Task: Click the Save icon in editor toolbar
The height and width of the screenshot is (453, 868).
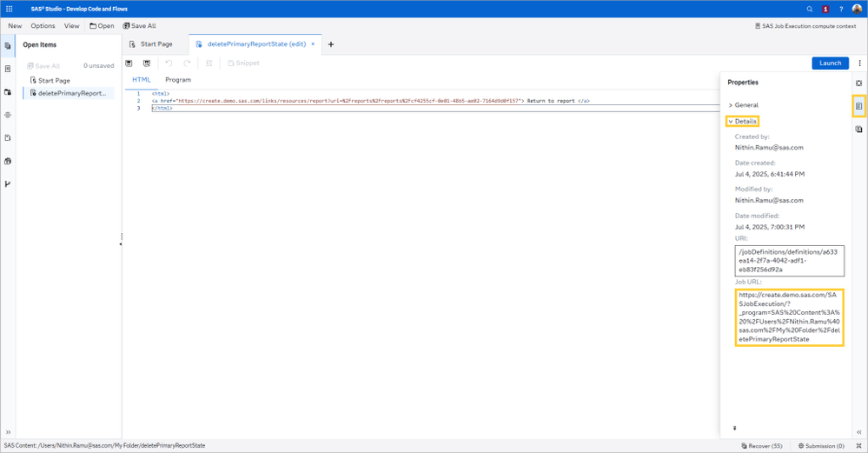Action: coord(129,63)
